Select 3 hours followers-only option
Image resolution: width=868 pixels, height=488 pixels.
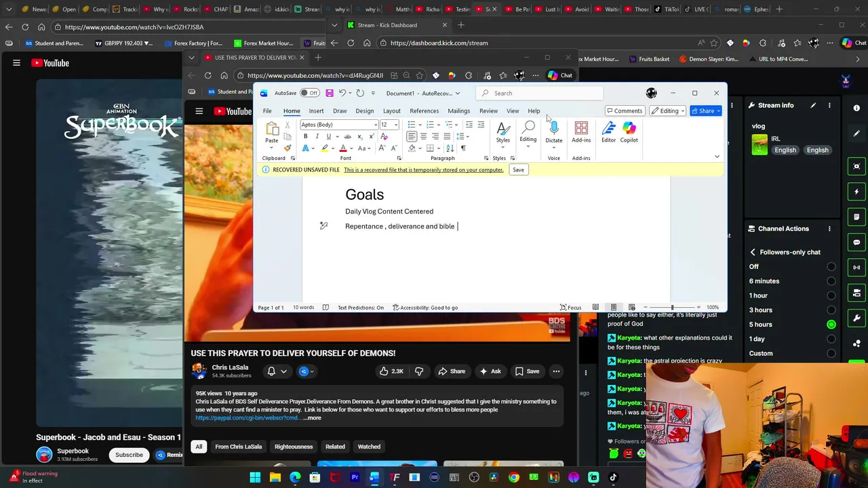[831, 310]
